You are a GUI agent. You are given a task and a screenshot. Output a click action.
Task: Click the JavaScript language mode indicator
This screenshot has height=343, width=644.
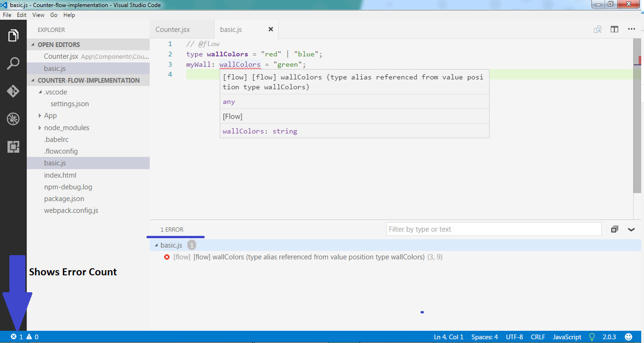point(566,336)
